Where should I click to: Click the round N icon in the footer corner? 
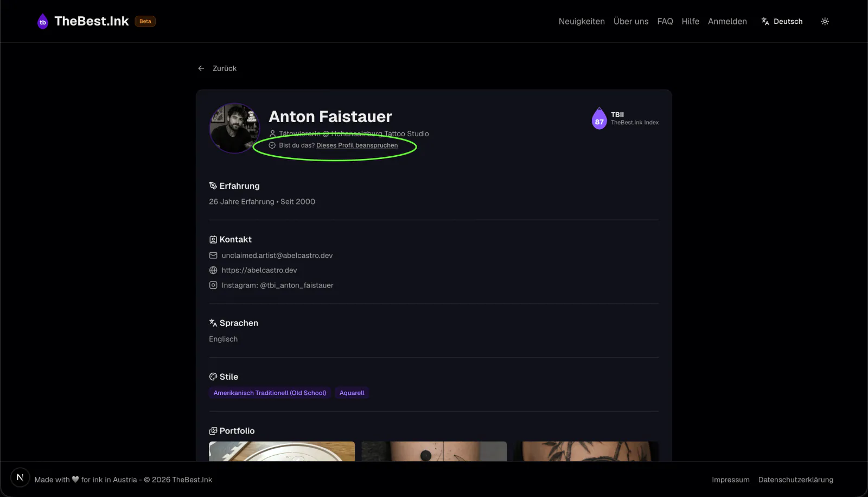coord(20,477)
